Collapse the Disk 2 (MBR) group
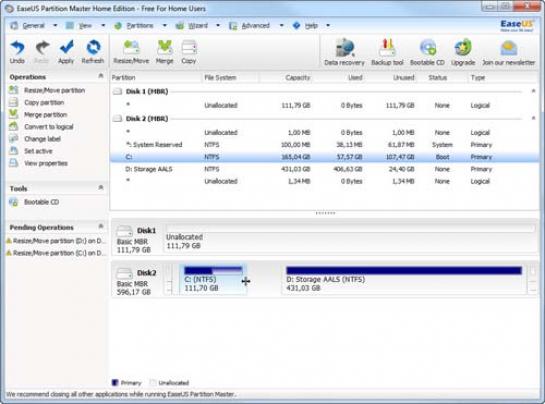 (533, 118)
